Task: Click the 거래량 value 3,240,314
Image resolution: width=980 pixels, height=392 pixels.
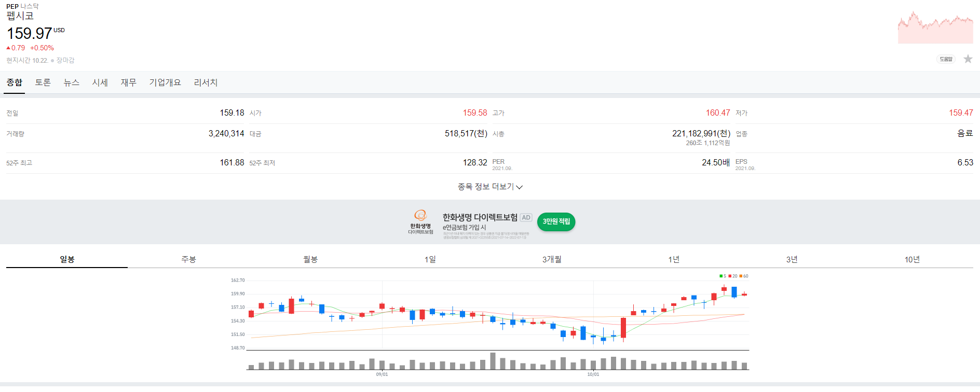Action: coord(226,133)
